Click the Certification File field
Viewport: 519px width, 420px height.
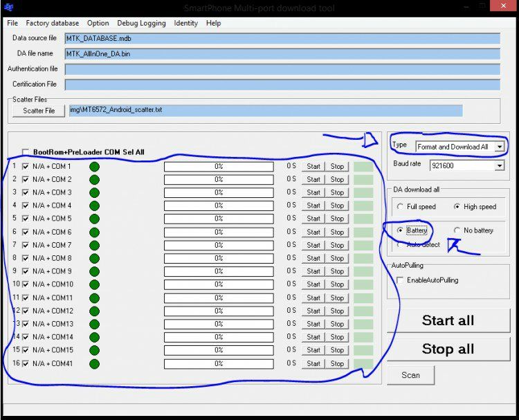pos(282,84)
